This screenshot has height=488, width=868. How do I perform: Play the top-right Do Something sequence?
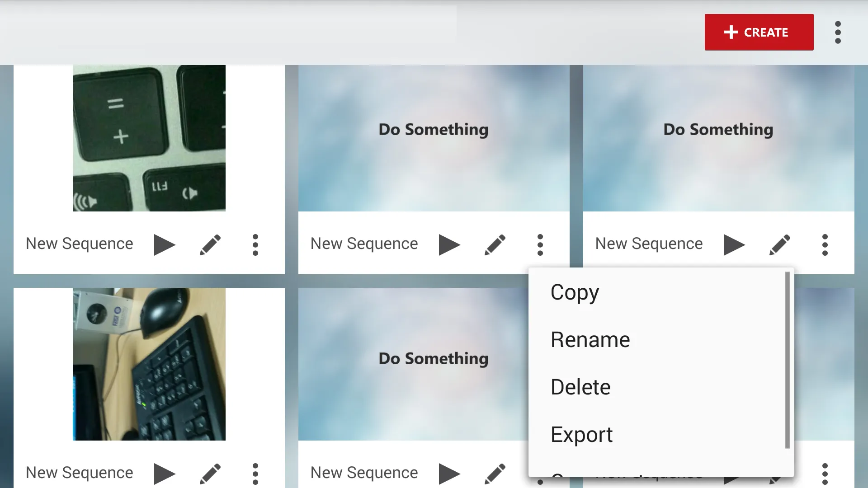pos(734,245)
